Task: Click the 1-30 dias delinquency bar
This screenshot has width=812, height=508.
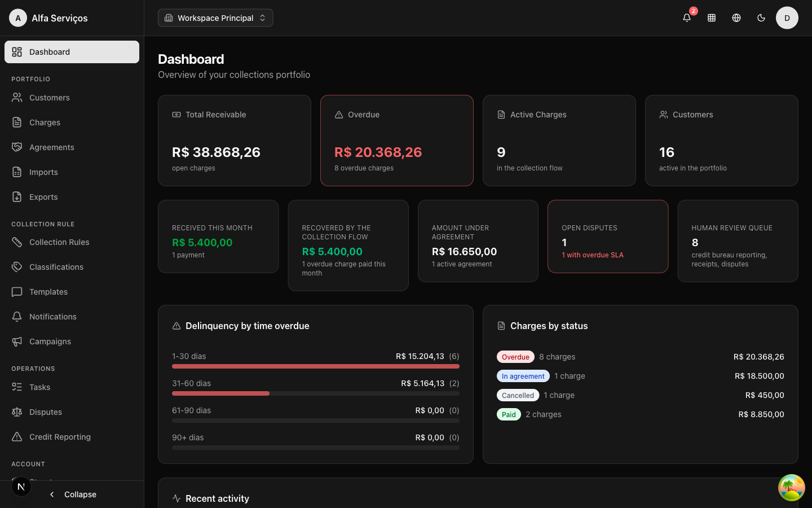Action: 316,366
